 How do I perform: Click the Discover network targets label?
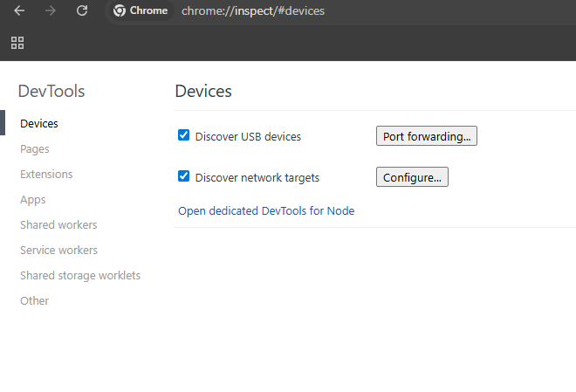[x=257, y=178]
